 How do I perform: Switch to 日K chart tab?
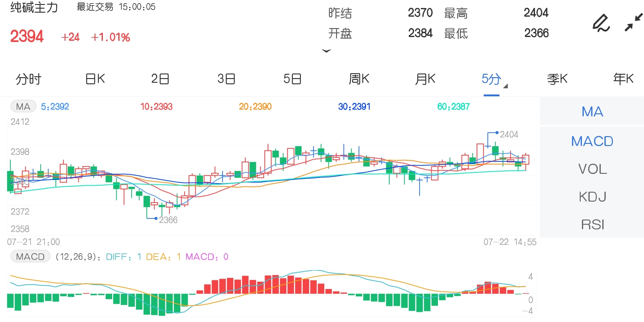point(95,79)
